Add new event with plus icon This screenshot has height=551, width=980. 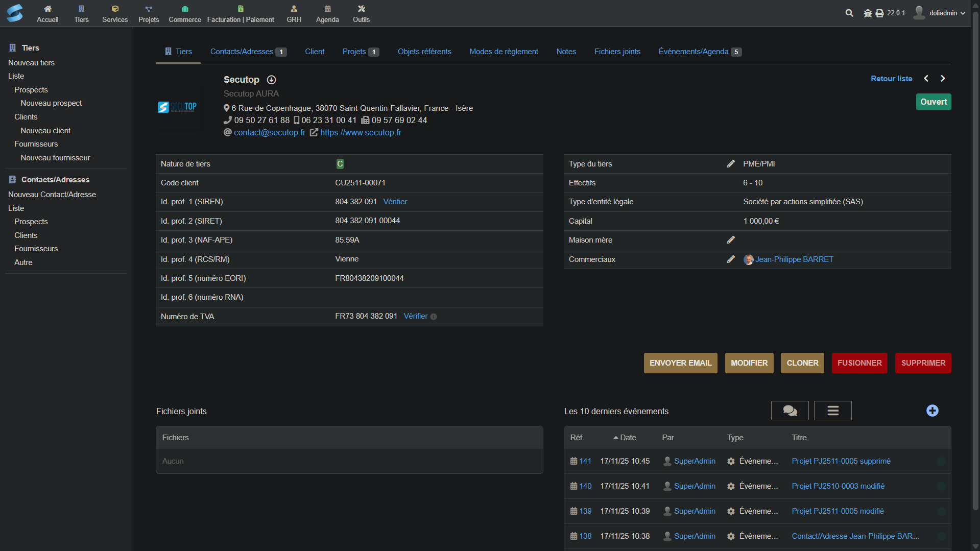click(x=932, y=411)
